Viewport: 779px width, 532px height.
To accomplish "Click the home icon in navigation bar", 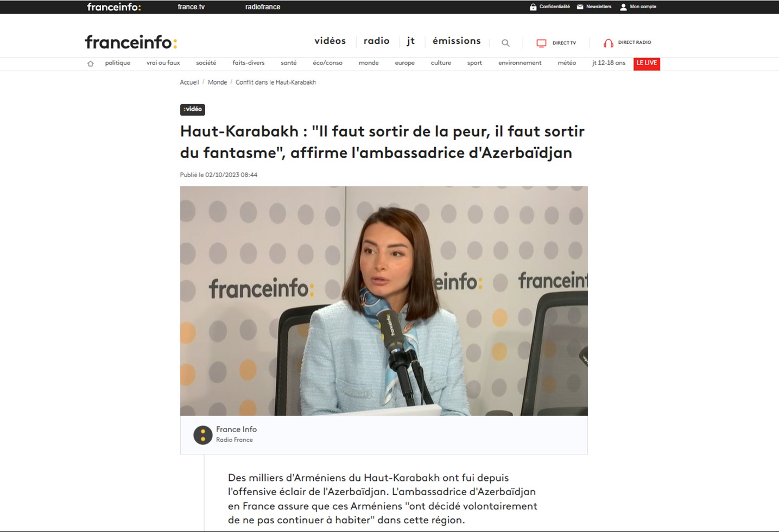I will [91, 64].
